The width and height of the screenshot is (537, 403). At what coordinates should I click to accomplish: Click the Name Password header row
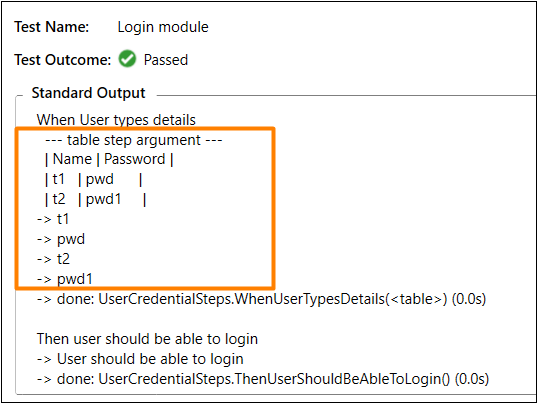coord(109,160)
